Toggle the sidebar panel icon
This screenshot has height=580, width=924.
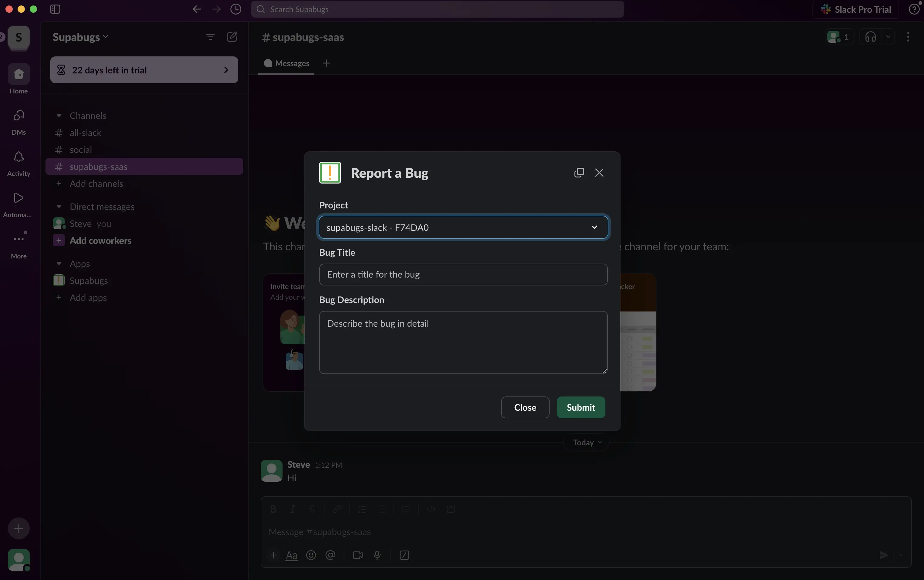click(x=55, y=9)
